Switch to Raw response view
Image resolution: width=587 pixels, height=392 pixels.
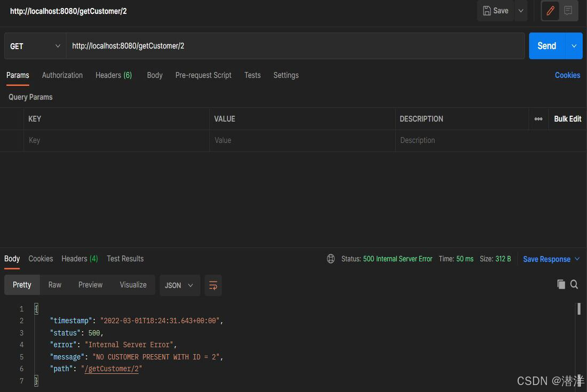(x=54, y=285)
